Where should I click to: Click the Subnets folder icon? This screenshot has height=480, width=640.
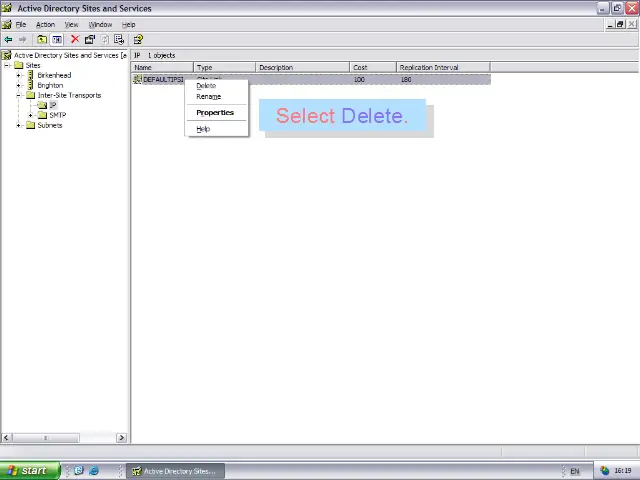coord(31,125)
